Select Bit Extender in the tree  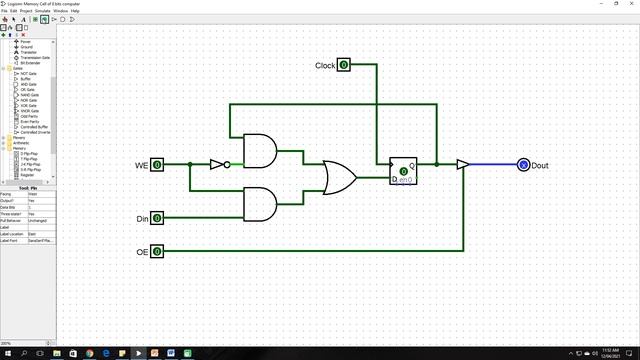(x=30, y=63)
